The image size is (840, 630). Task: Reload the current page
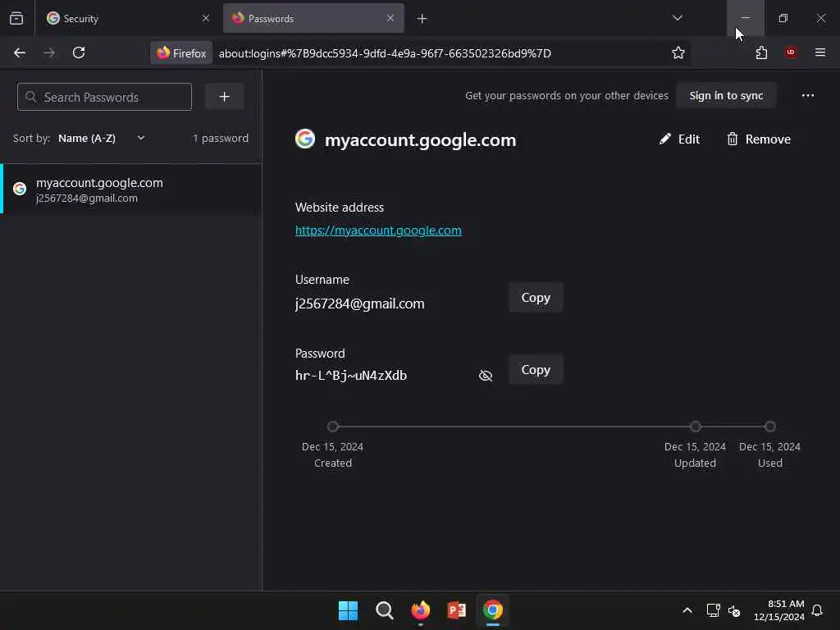79,52
